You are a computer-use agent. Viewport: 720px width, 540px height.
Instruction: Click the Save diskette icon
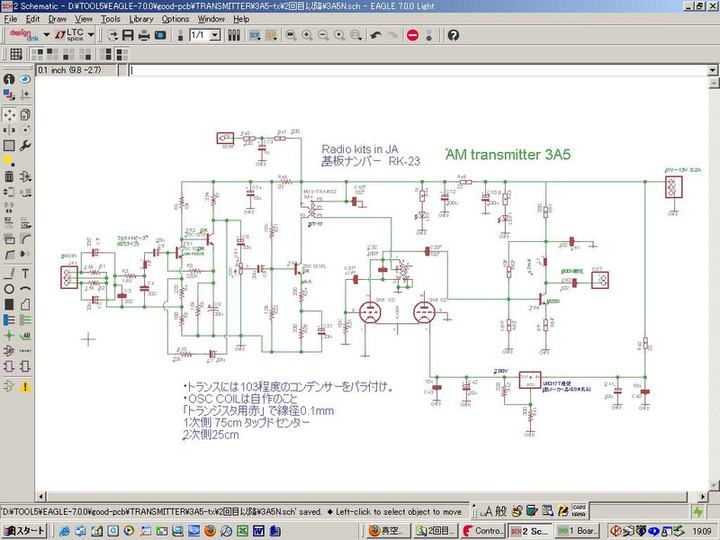[128, 35]
